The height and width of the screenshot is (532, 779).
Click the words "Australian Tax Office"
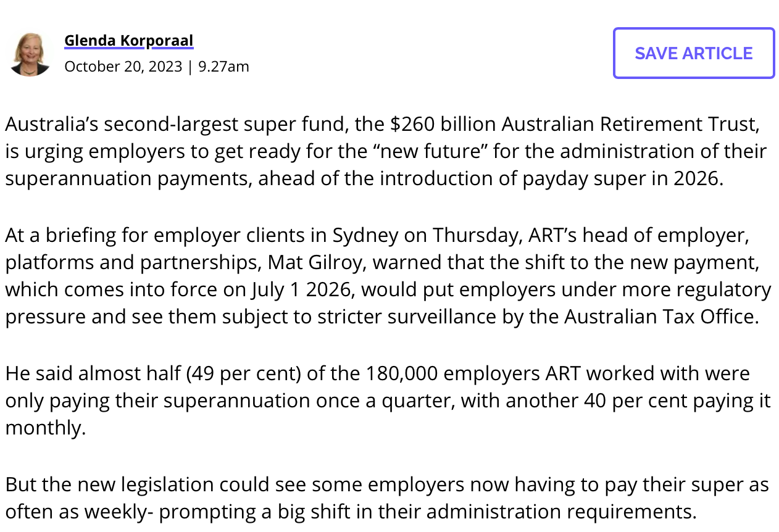pos(660,317)
